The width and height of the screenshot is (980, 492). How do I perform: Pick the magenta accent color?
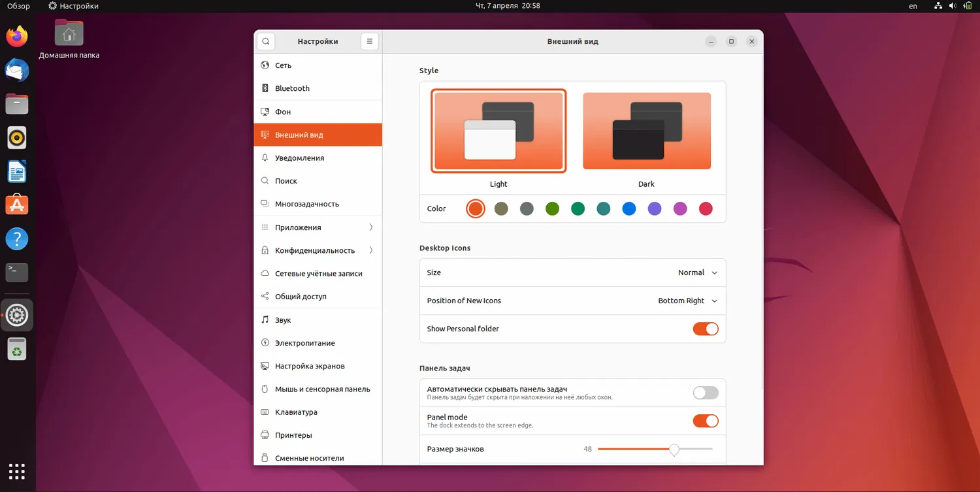pos(680,208)
